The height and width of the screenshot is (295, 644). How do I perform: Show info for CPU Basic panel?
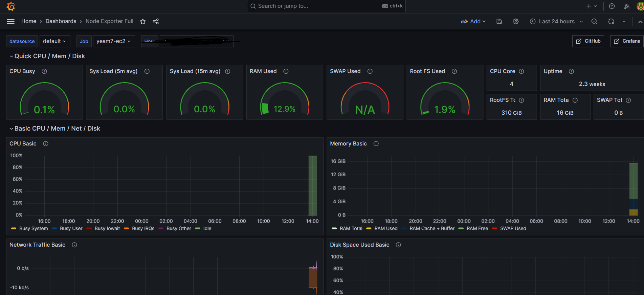click(x=46, y=144)
